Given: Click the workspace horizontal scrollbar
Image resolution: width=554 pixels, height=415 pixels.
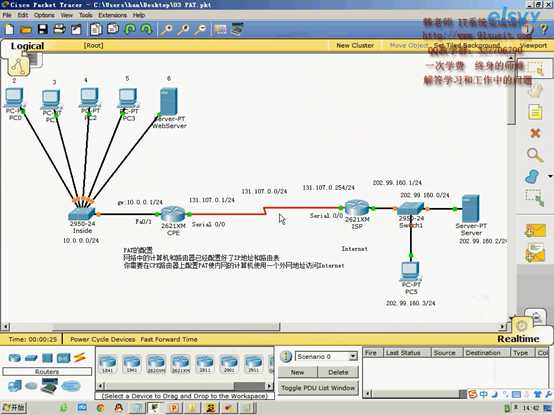Looking at the screenshot, I should click(x=253, y=327).
